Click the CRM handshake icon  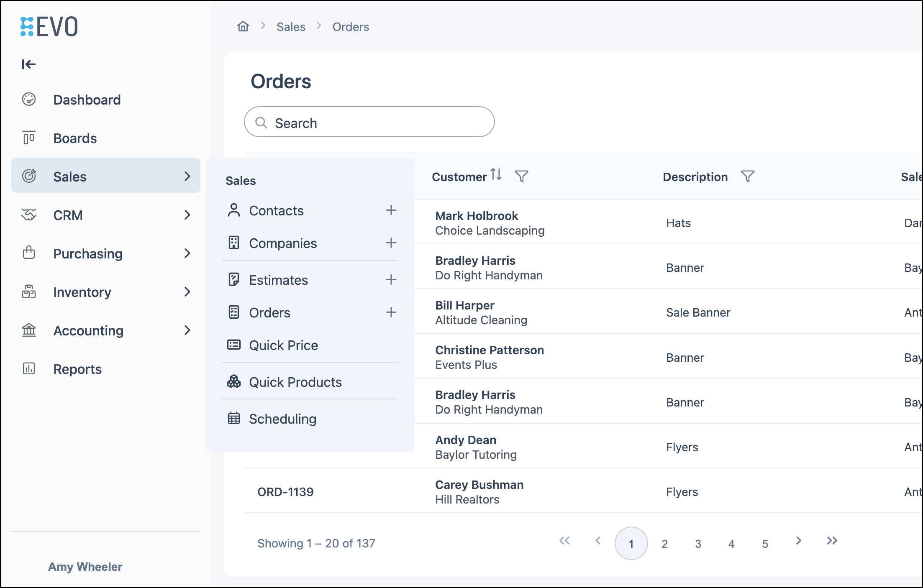tap(29, 215)
